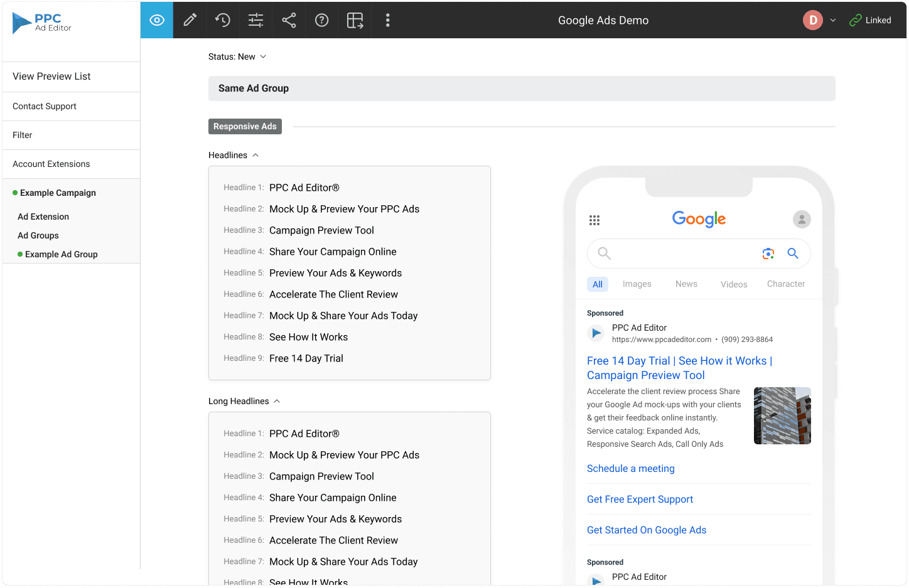Select the pencil edit tool
The width and height of the screenshot is (909, 588).
(x=190, y=20)
